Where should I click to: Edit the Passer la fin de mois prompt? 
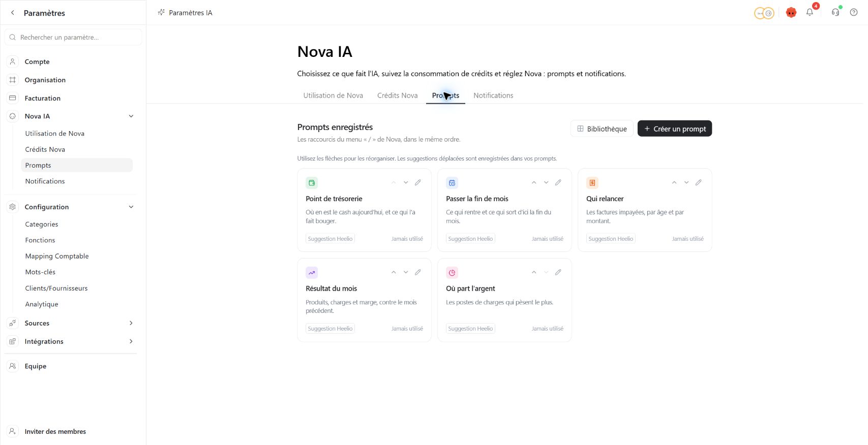tap(558, 182)
